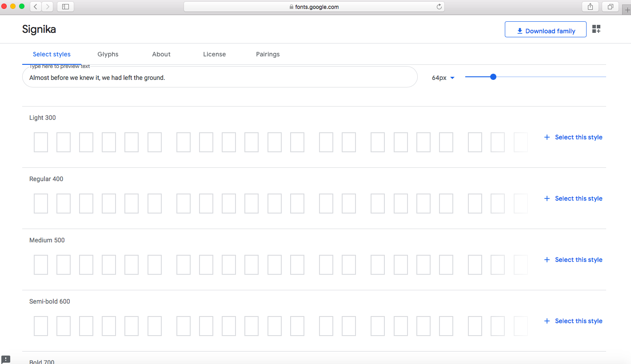
Task: Click the "Light 300" label
Action: tap(43, 118)
